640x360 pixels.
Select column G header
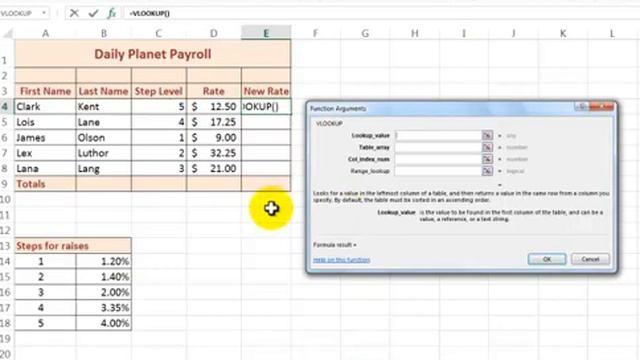pyautogui.click(x=365, y=33)
